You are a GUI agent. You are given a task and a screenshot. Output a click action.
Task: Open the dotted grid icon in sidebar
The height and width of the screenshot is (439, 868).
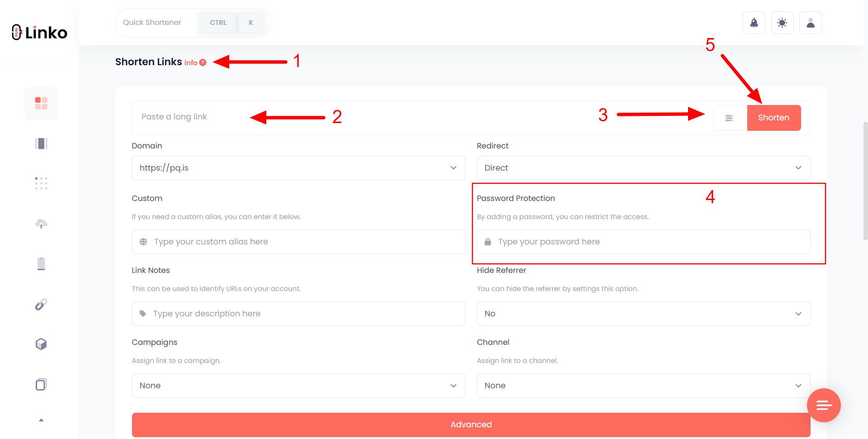(41, 183)
